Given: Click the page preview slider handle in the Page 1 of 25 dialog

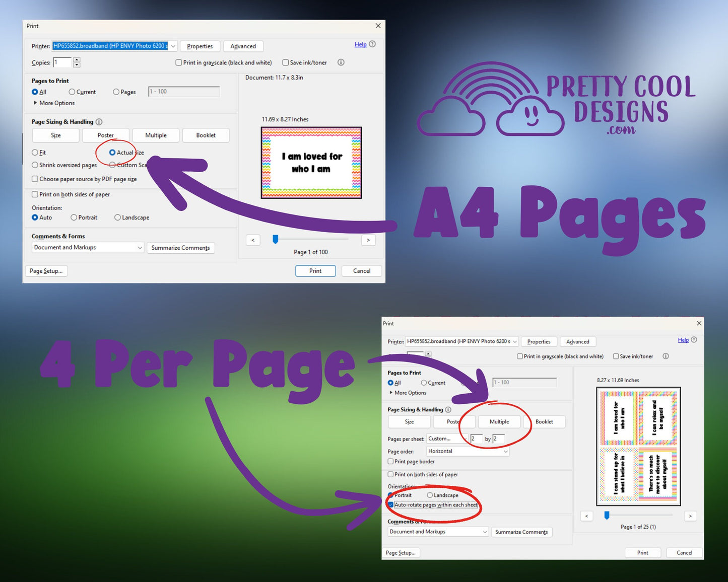Looking at the screenshot, I should [x=607, y=515].
